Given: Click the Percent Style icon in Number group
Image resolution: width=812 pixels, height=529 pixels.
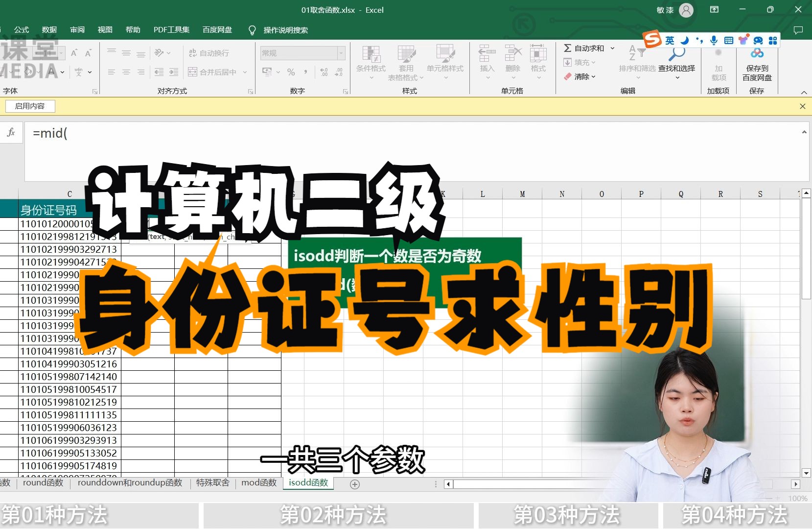Looking at the screenshot, I should [x=291, y=72].
